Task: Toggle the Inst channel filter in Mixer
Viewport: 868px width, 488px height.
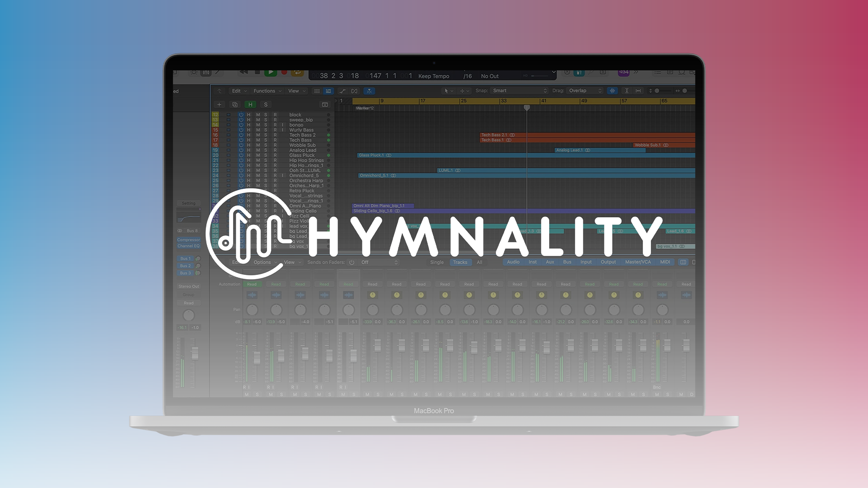Action: (x=532, y=262)
